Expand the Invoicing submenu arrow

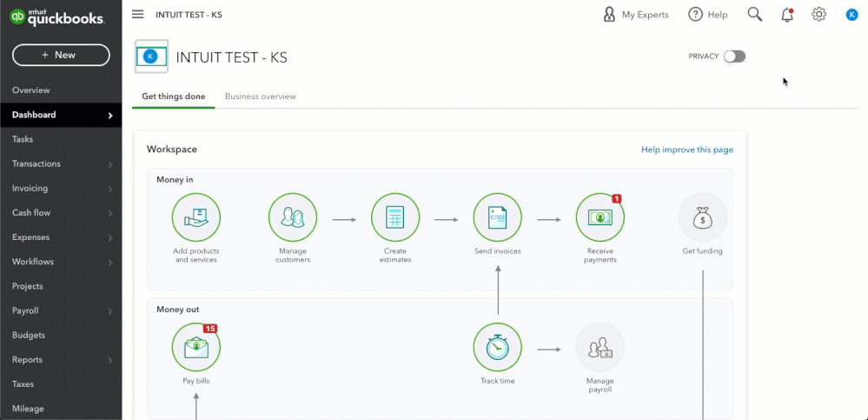110,189
